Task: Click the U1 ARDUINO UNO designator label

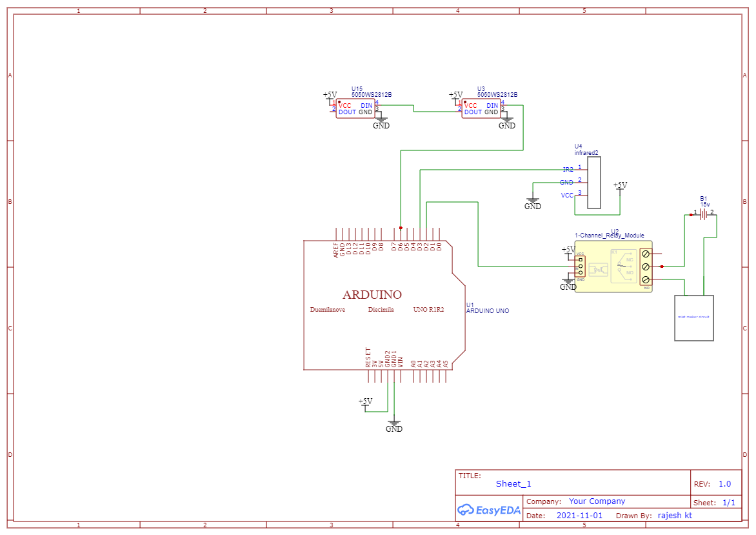Action: click(488, 308)
